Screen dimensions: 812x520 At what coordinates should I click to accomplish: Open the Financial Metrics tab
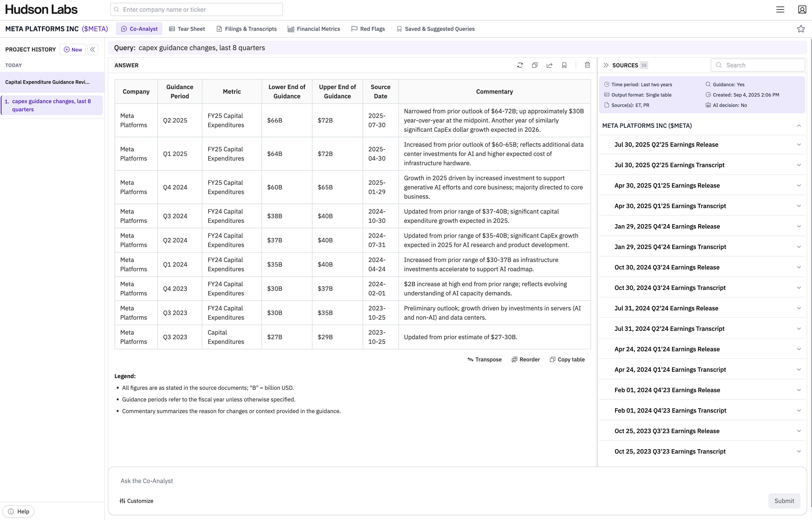(x=314, y=29)
